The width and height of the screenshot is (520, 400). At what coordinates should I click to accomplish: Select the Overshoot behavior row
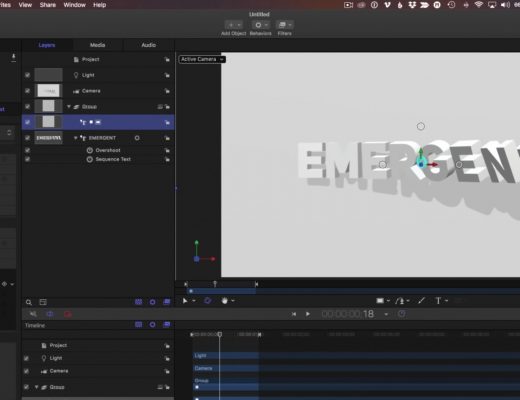[x=98, y=150]
